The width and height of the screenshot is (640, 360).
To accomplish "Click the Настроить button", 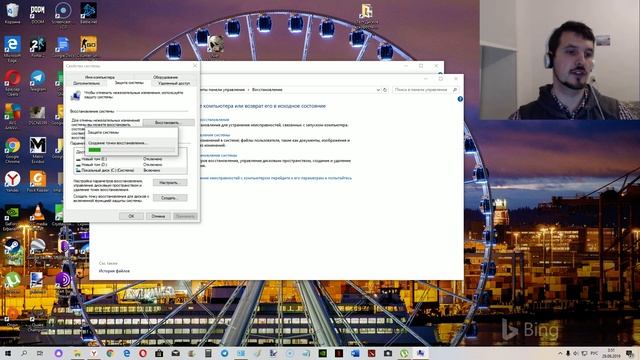I will click(170, 182).
